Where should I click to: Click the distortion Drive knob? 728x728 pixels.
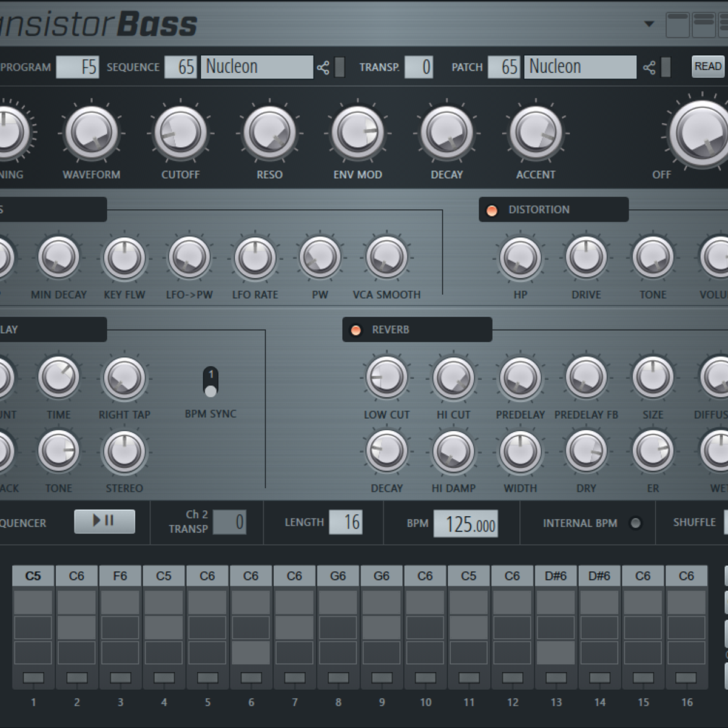[x=586, y=258]
